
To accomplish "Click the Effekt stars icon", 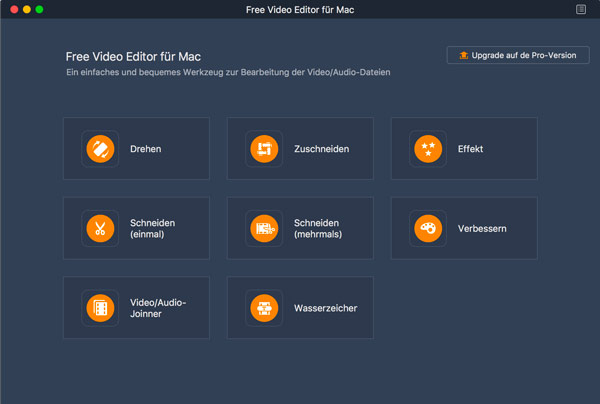I will pyautogui.click(x=428, y=149).
